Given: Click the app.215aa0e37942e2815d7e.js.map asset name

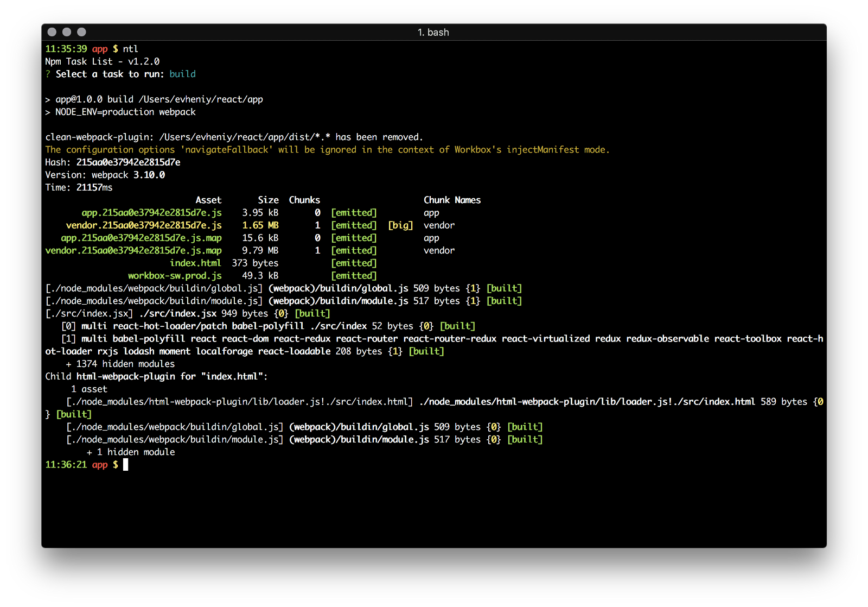Looking at the screenshot, I should coord(141,238).
